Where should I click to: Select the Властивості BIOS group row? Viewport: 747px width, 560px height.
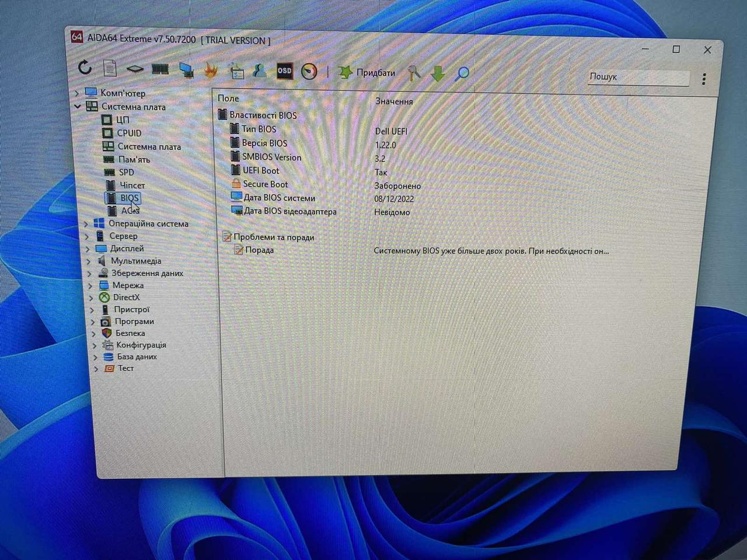click(263, 115)
